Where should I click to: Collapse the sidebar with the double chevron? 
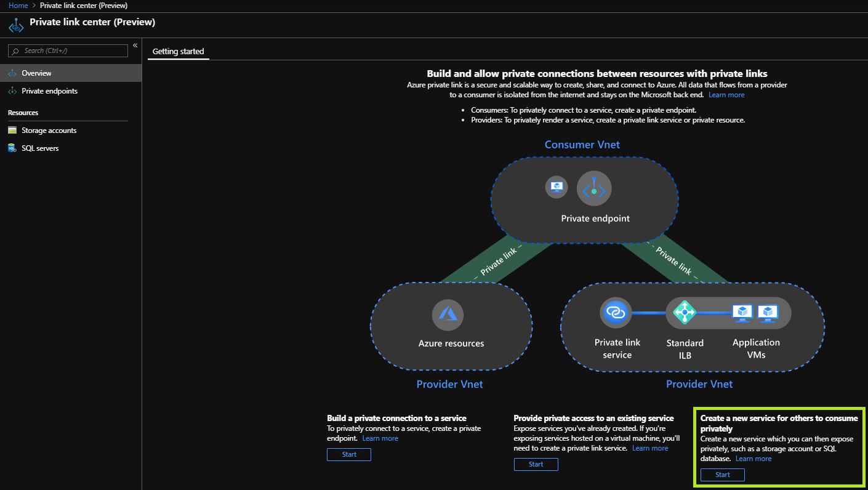pos(135,46)
